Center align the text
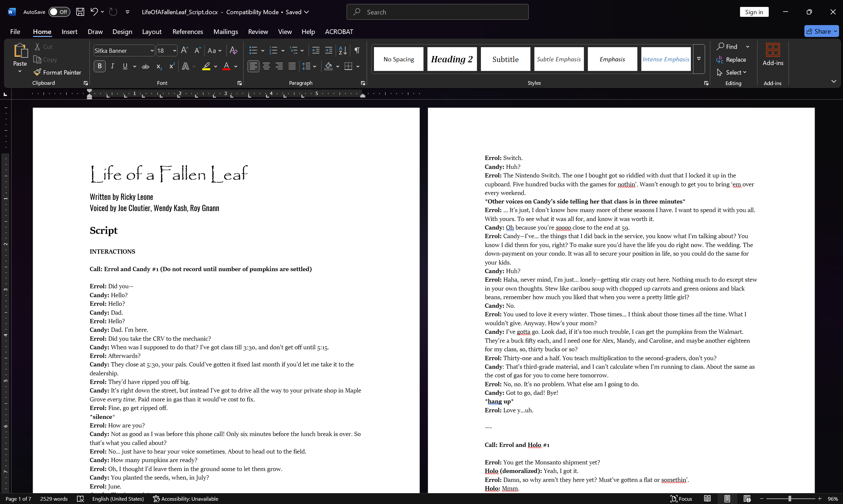The image size is (843, 504). (266, 66)
